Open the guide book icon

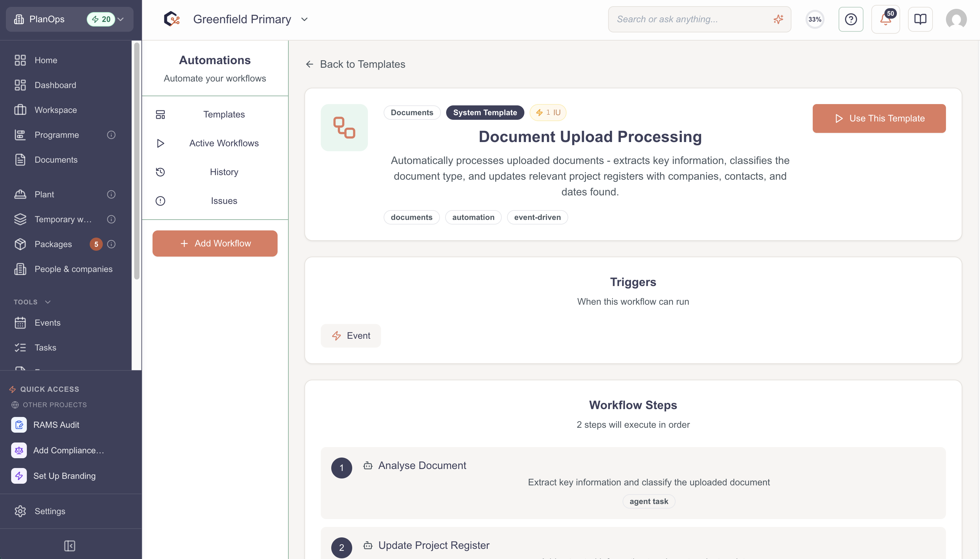(x=920, y=19)
